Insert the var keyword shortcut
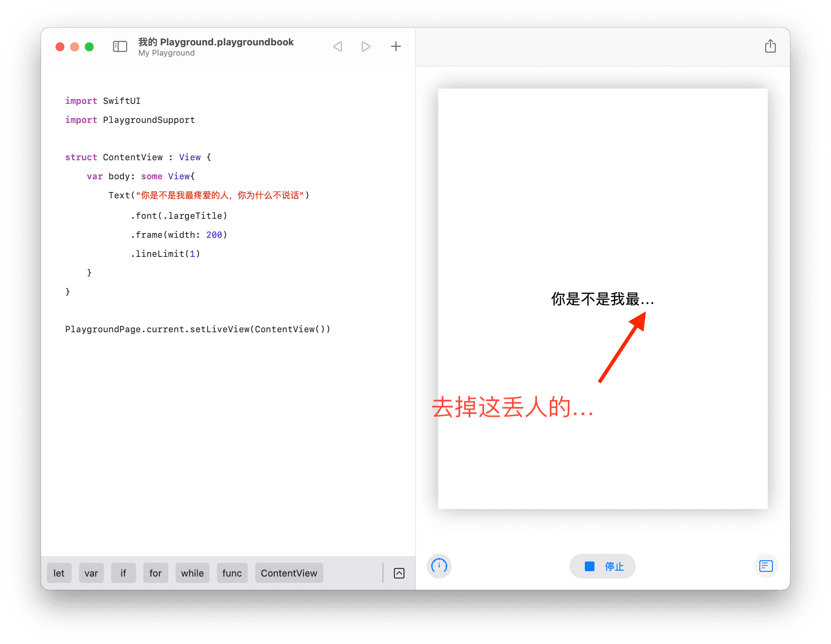The height and width of the screenshot is (644, 831). pyautogui.click(x=91, y=573)
